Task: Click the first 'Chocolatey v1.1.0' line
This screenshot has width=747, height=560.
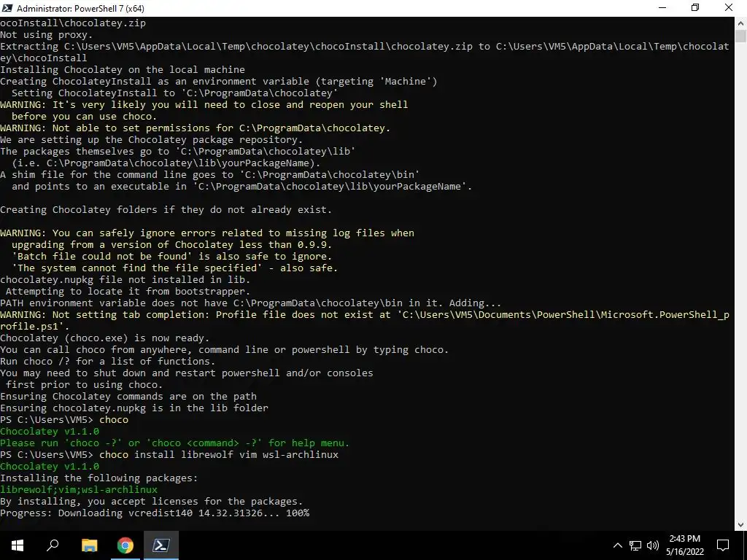Action: (x=50, y=432)
